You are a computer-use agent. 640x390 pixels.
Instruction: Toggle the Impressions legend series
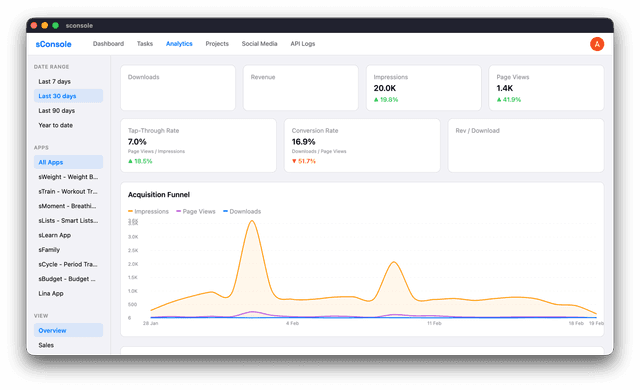point(148,211)
